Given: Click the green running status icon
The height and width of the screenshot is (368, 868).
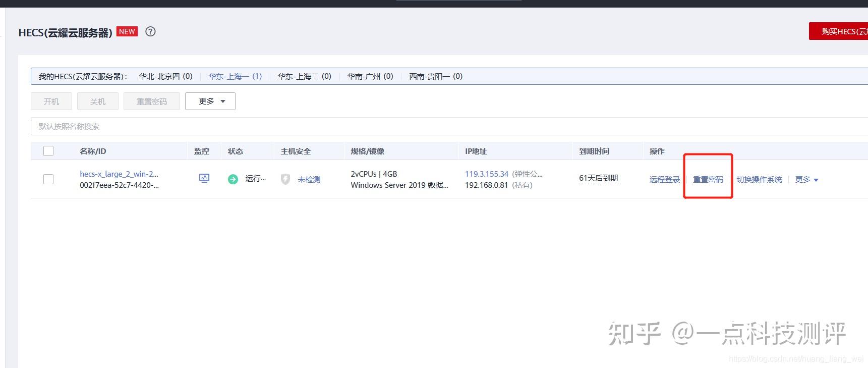Looking at the screenshot, I should tap(233, 179).
